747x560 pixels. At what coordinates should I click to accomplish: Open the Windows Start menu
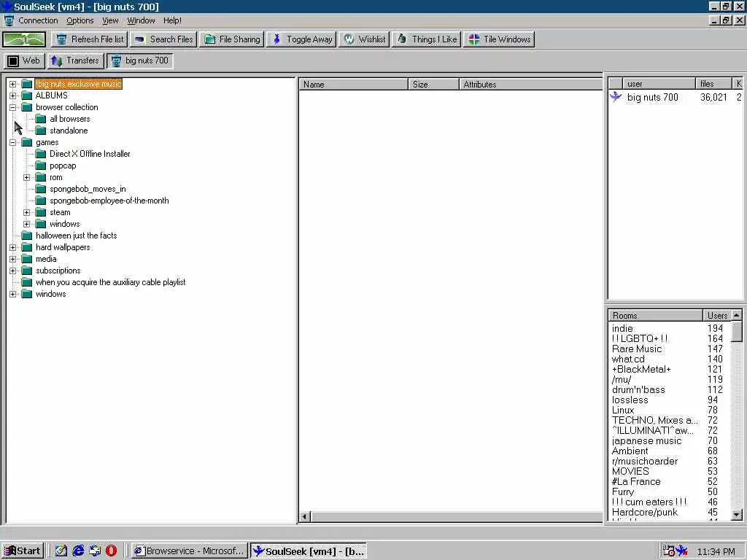(23, 551)
